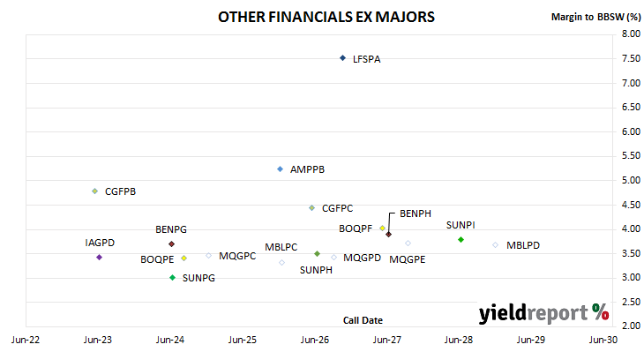Select the CGFPC data point marker
Viewport: 644px width, 352px height.
[x=311, y=208]
